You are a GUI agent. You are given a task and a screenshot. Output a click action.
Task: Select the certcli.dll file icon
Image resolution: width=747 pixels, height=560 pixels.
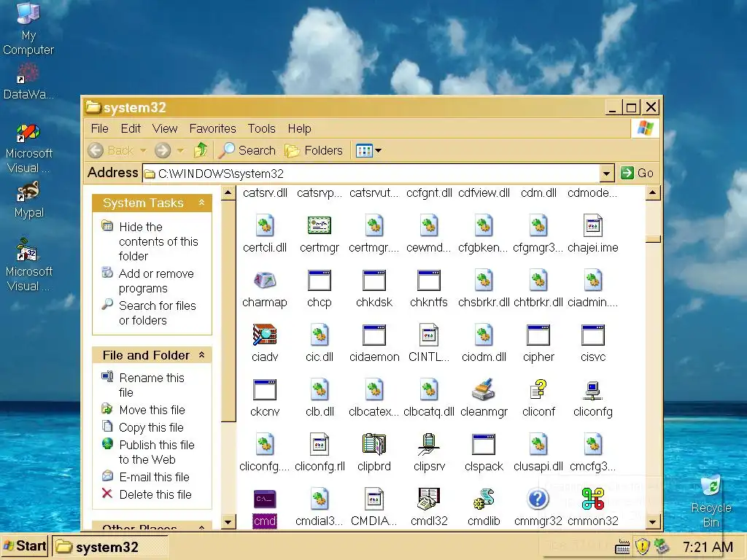tap(264, 226)
